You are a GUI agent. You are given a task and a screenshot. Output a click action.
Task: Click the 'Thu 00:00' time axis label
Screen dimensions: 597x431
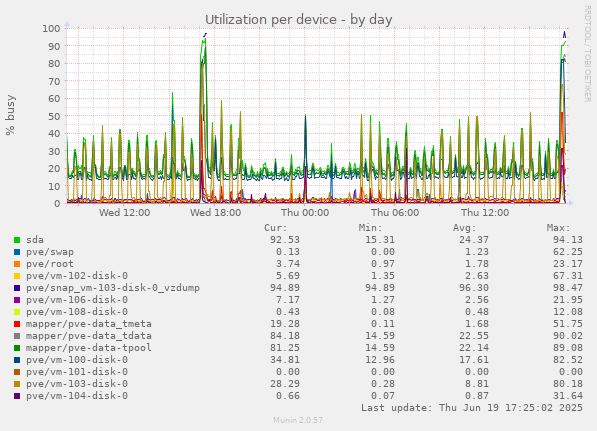305,212
